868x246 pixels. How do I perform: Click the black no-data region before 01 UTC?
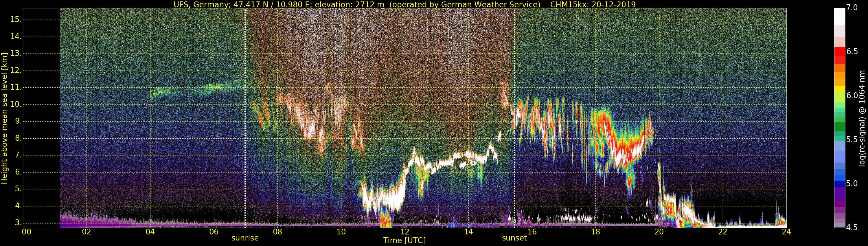coord(41,118)
